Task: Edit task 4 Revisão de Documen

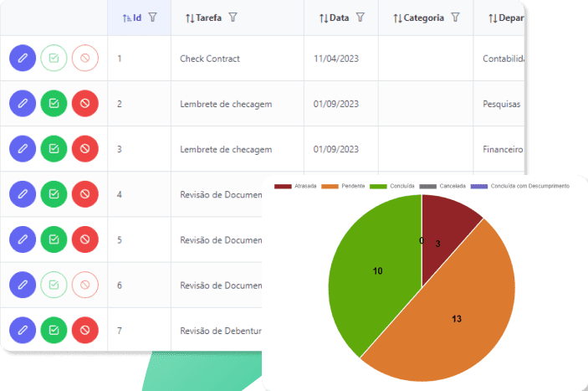Action: 23,194
